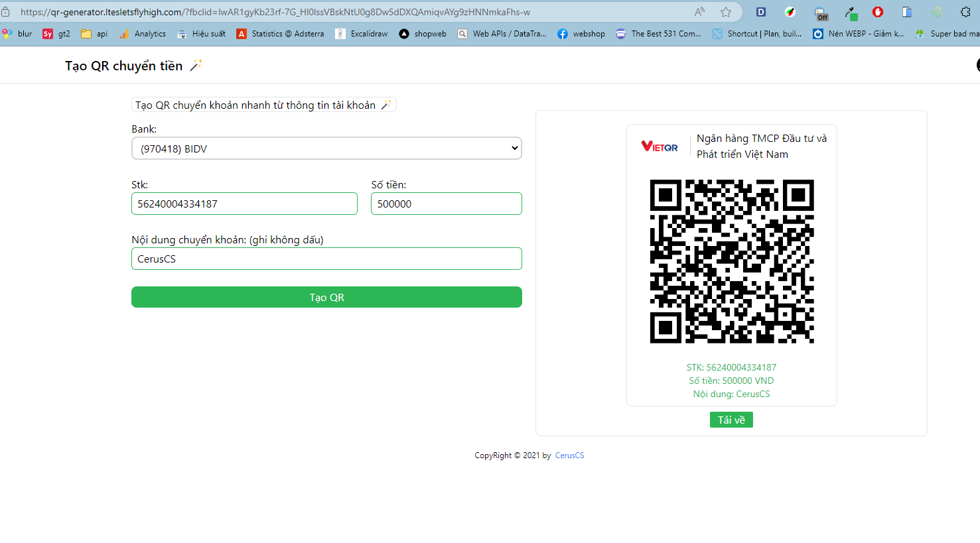Open the webshop Facebook bookmark

[581, 34]
